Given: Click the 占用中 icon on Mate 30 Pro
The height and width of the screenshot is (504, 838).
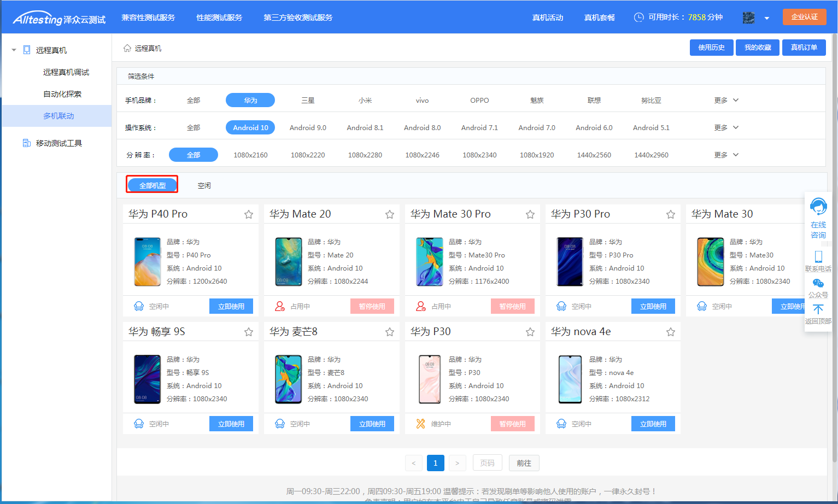Looking at the screenshot, I should click(x=421, y=306).
